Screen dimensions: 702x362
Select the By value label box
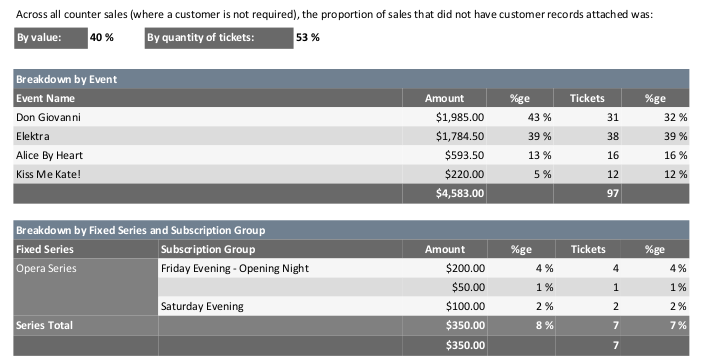coord(51,38)
